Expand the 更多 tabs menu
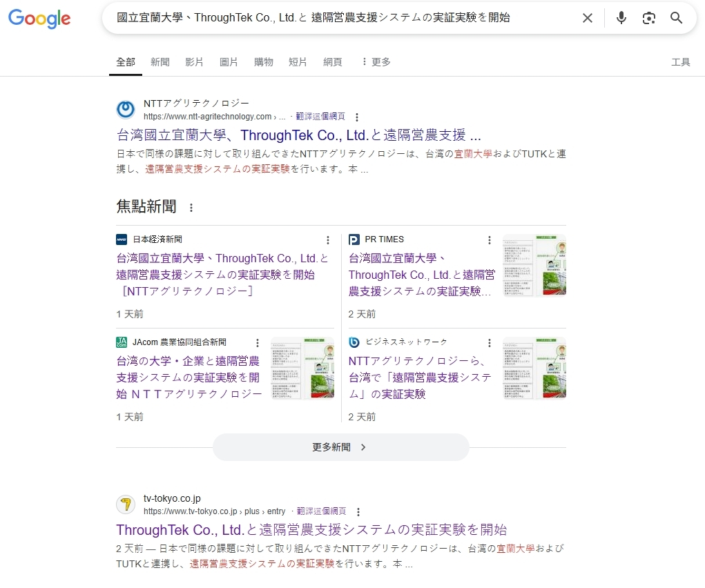Viewport: 705px width, 588px height. pos(376,62)
